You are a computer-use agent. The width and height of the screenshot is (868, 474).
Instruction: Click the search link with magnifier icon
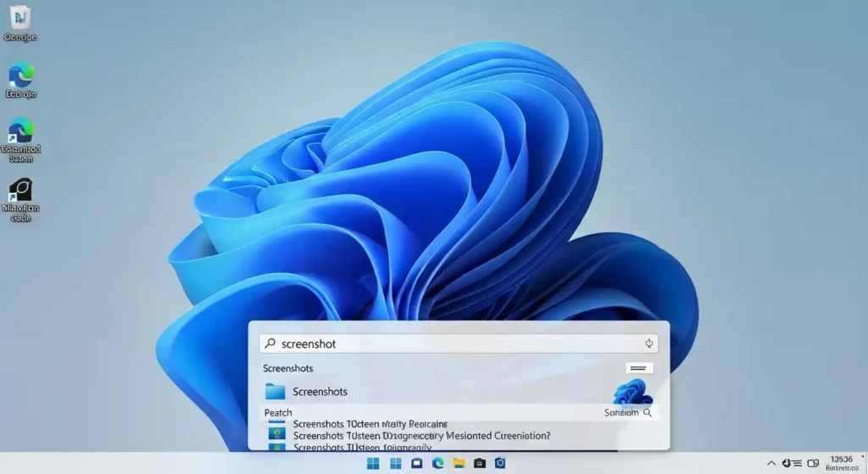coord(628,413)
